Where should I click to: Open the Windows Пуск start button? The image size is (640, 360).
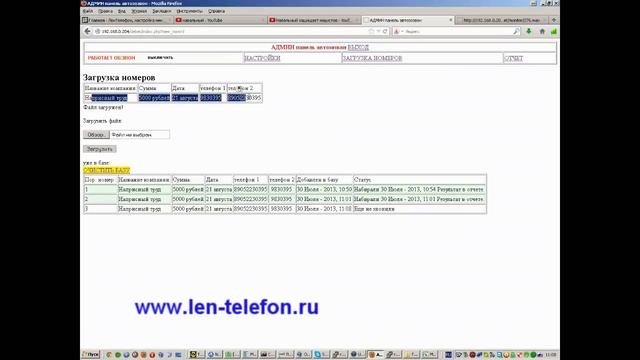(x=91, y=355)
